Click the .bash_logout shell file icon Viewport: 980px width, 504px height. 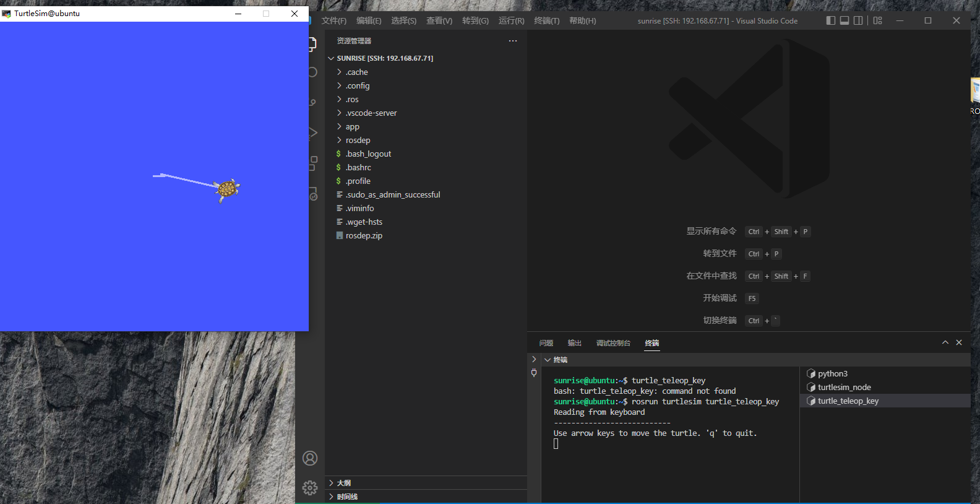pos(338,154)
